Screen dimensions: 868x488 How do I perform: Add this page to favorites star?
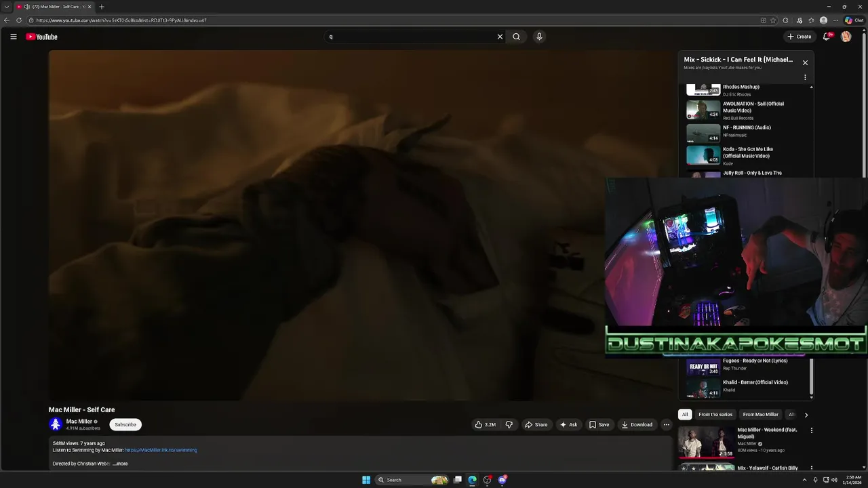[773, 20]
